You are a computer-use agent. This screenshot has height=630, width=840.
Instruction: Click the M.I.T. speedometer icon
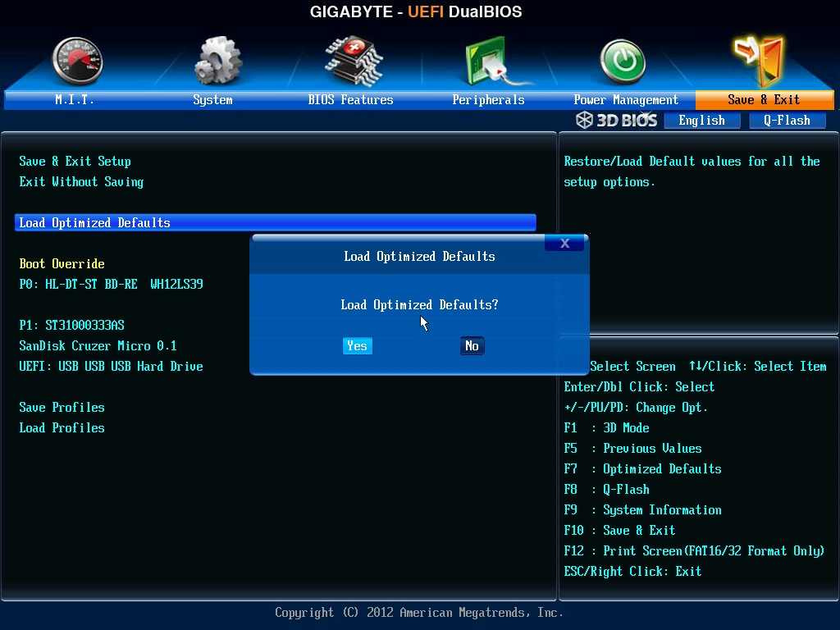tap(77, 61)
